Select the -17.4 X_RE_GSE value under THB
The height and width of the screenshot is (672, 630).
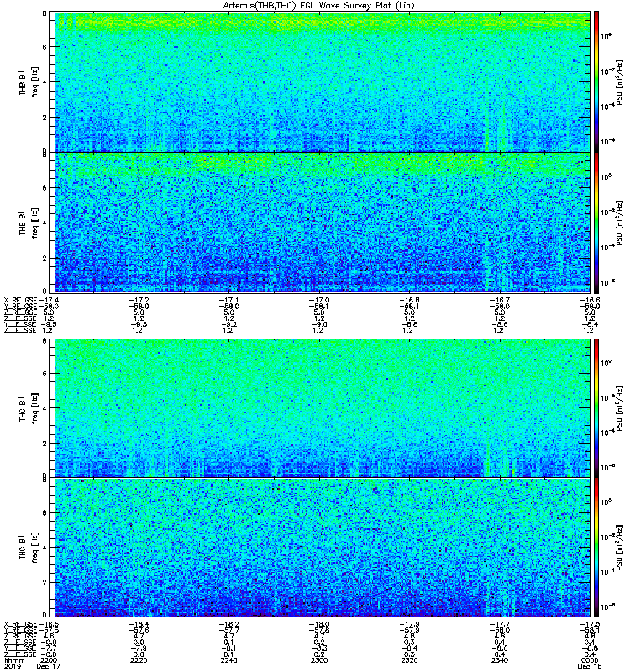(x=49, y=300)
